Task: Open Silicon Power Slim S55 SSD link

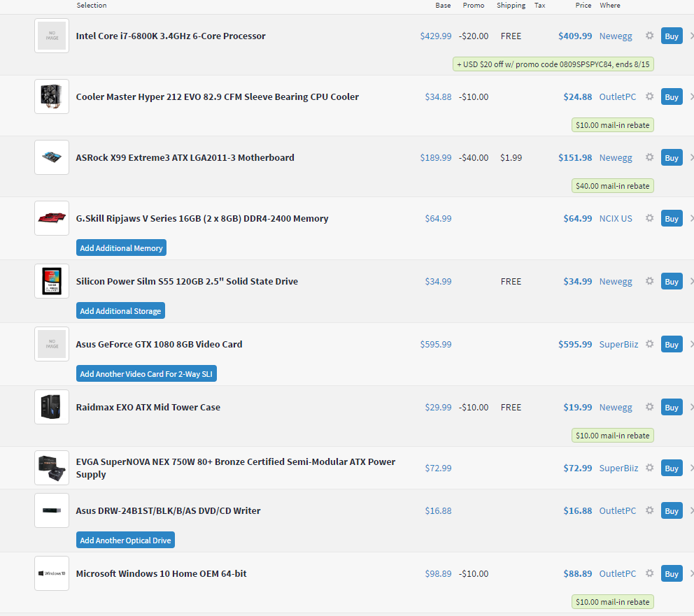Action: click(187, 281)
